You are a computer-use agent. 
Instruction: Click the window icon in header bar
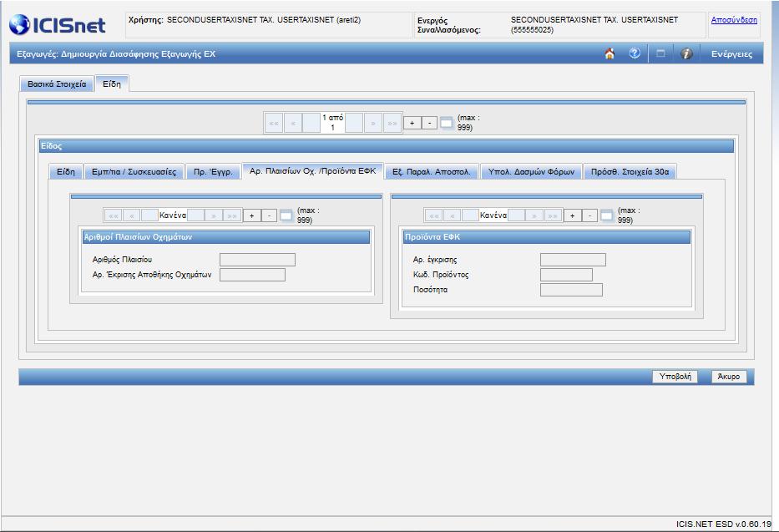(x=660, y=53)
